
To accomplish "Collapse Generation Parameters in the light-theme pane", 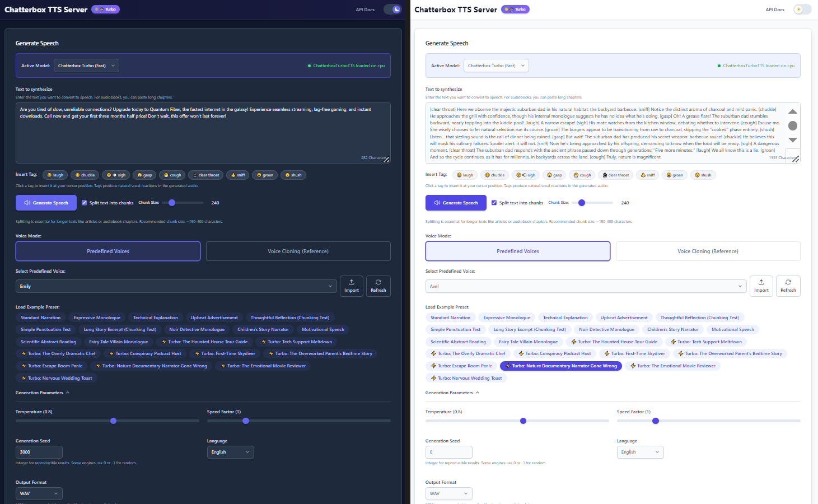I will [x=452, y=393].
